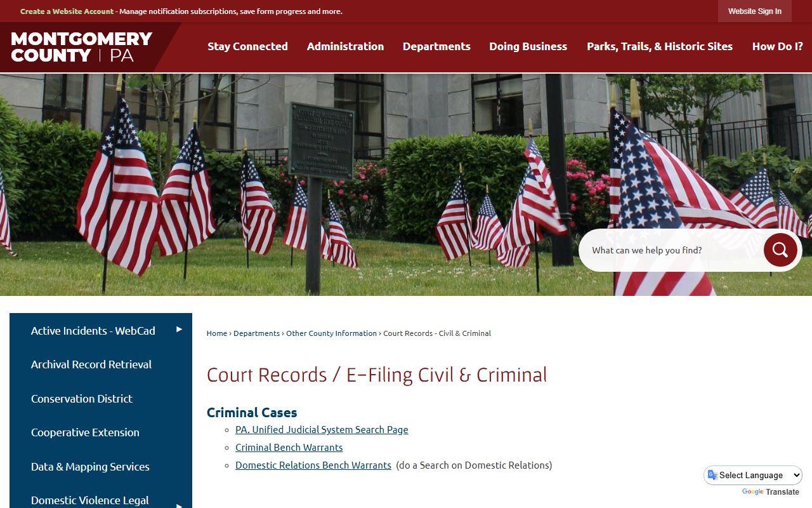Screen dimensions: 812x508
Task: Go to Departments breadcrumb link
Action: (x=256, y=333)
